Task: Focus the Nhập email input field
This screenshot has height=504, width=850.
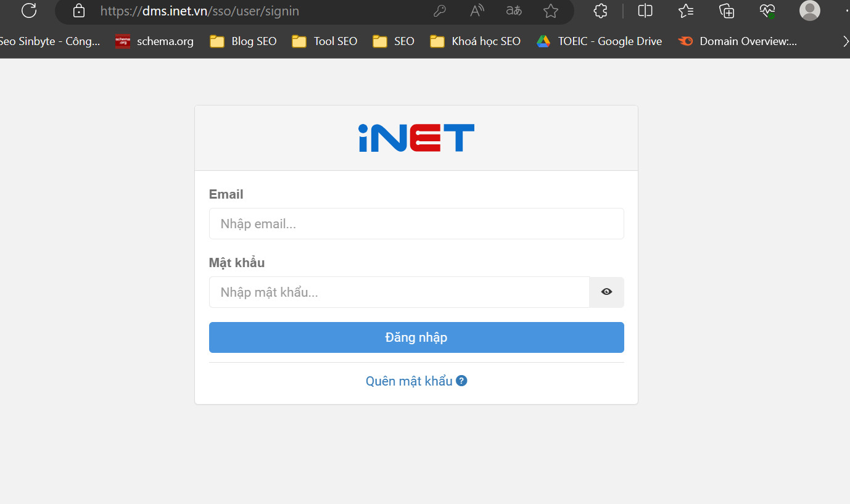Action: [x=416, y=223]
